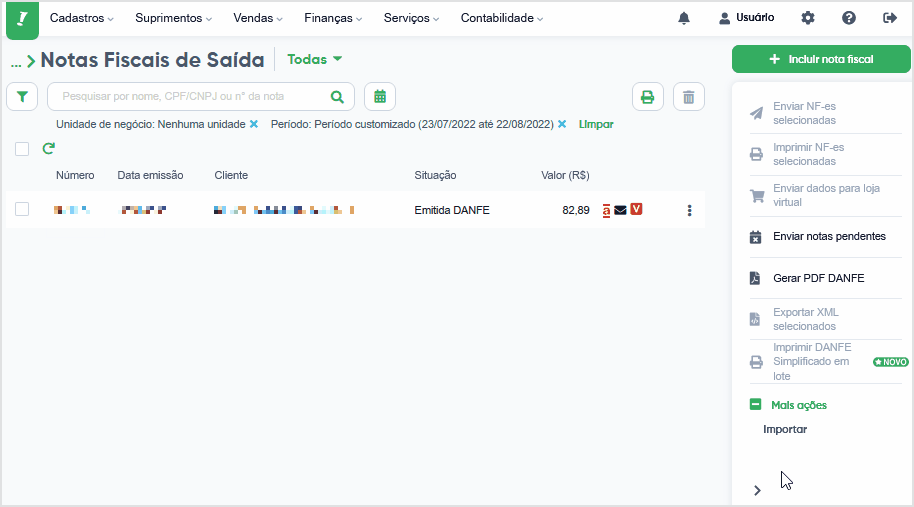
Task: Click the Valor (R$) column header
Action: (565, 175)
